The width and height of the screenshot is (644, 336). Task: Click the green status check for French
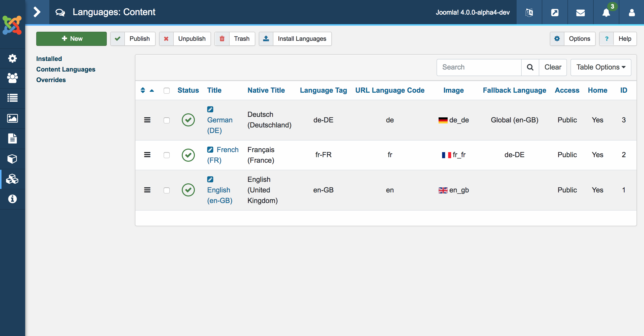[188, 155]
